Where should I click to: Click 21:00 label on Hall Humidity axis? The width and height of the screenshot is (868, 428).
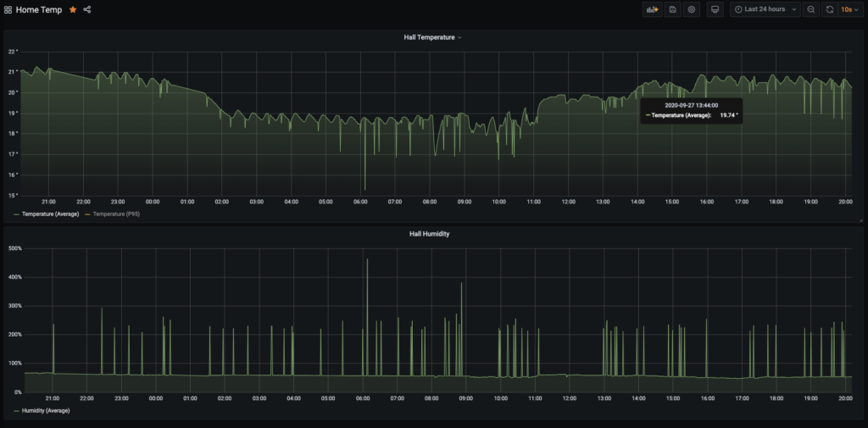tap(53, 398)
